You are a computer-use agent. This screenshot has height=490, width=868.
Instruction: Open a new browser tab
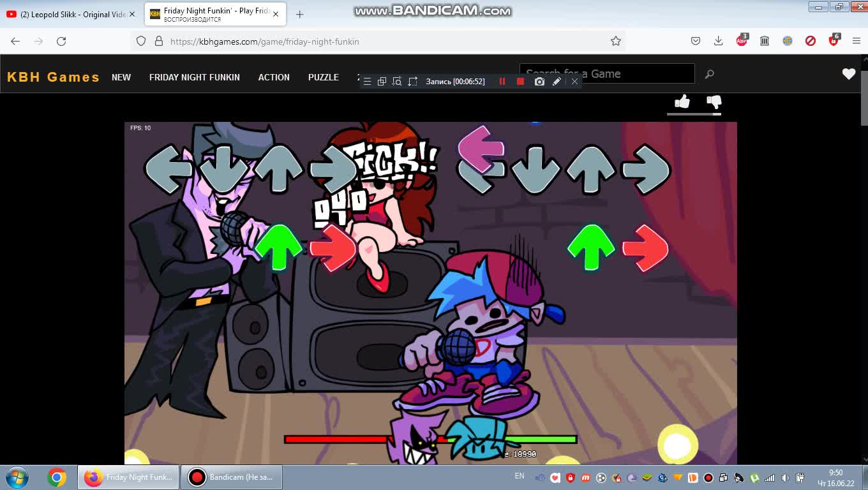tap(299, 14)
